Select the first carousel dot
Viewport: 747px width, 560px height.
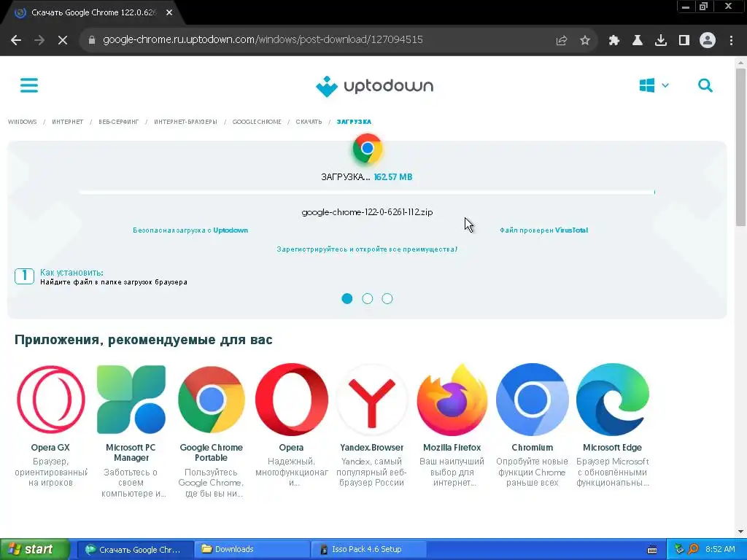[x=347, y=298]
